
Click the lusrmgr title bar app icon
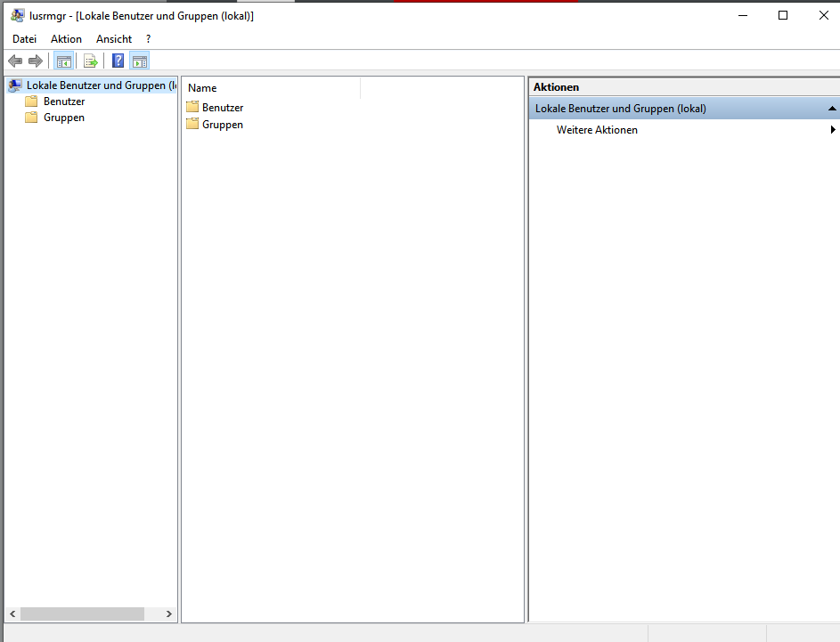[17, 15]
